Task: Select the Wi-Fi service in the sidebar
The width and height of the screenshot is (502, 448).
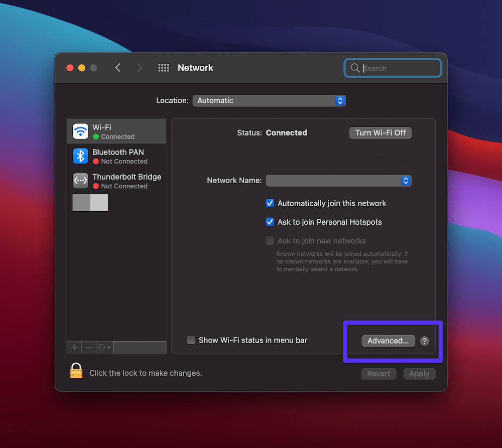Action: (x=116, y=131)
